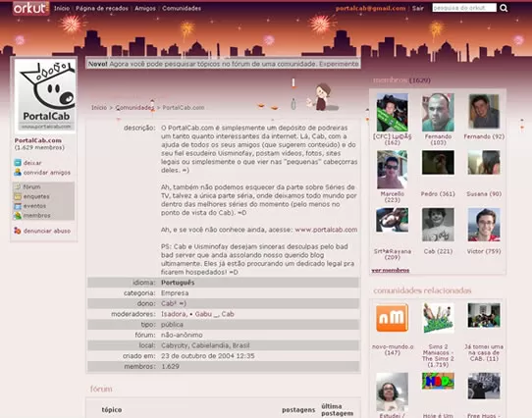Click ver membros link
532x418 pixels.
[391, 271]
